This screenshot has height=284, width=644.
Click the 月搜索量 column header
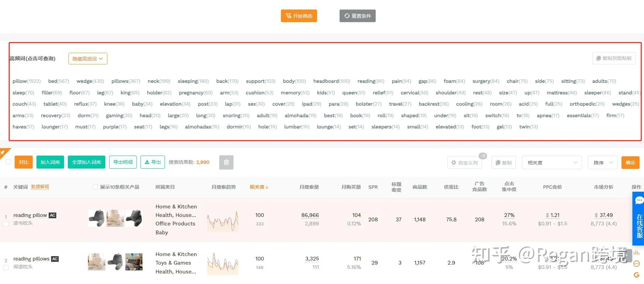click(309, 187)
